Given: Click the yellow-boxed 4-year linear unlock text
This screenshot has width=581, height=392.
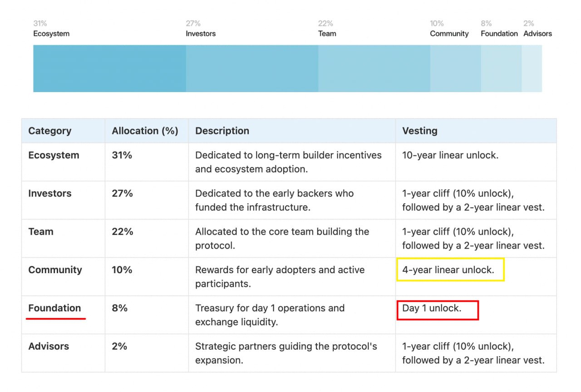Looking at the screenshot, I should [x=448, y=270].
